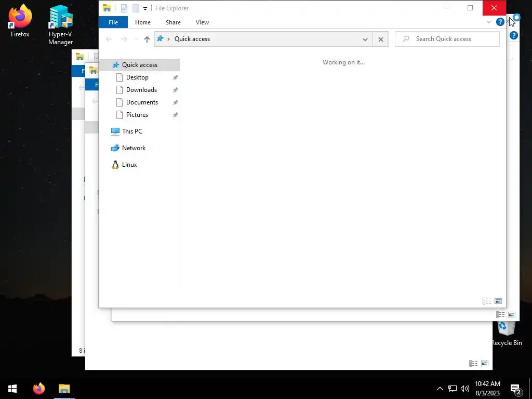The width and height of the screenshot is (532, 399).
Task: Click the pin icon beside Pictures
Action: [x=175, y=115]
